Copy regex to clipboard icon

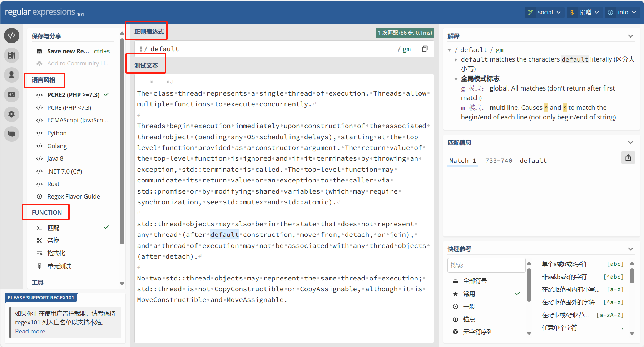(425, 49)
